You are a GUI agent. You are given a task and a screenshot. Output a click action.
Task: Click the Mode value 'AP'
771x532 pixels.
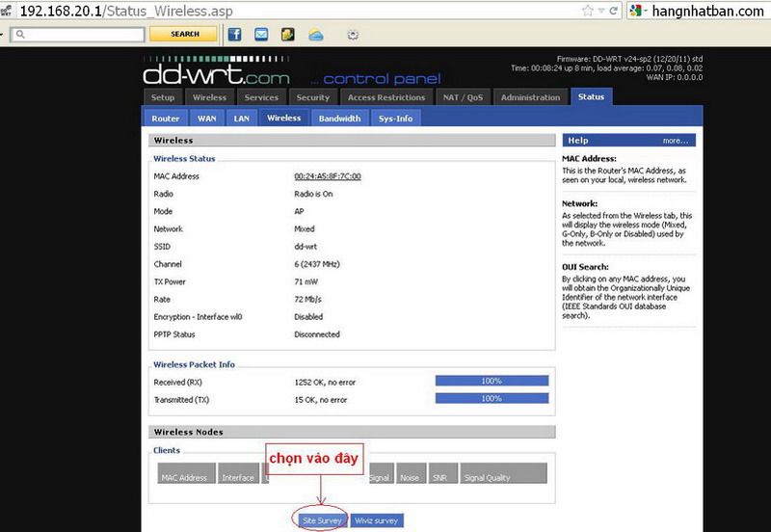299,211
